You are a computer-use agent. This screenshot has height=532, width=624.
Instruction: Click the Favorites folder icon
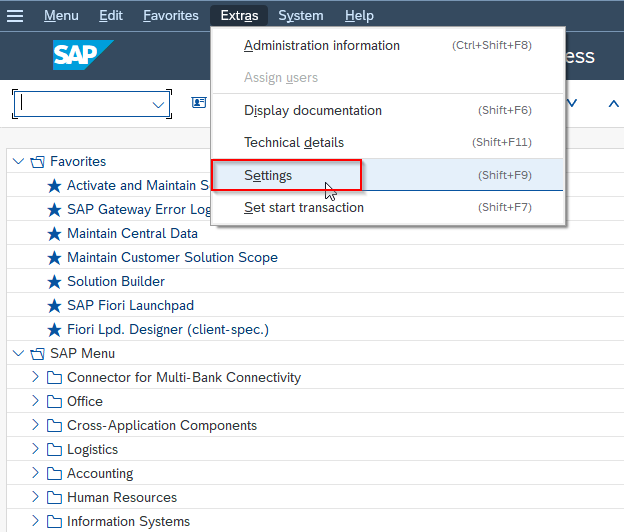point(37,162)
